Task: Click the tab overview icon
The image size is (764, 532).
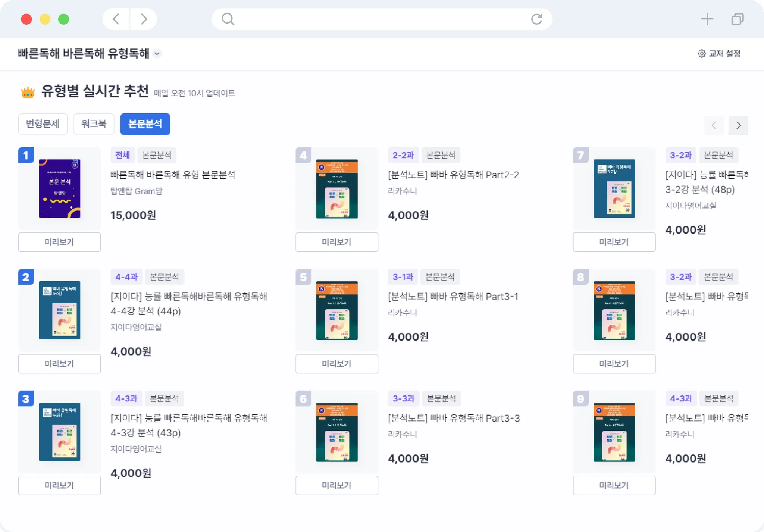Action: 737,19
